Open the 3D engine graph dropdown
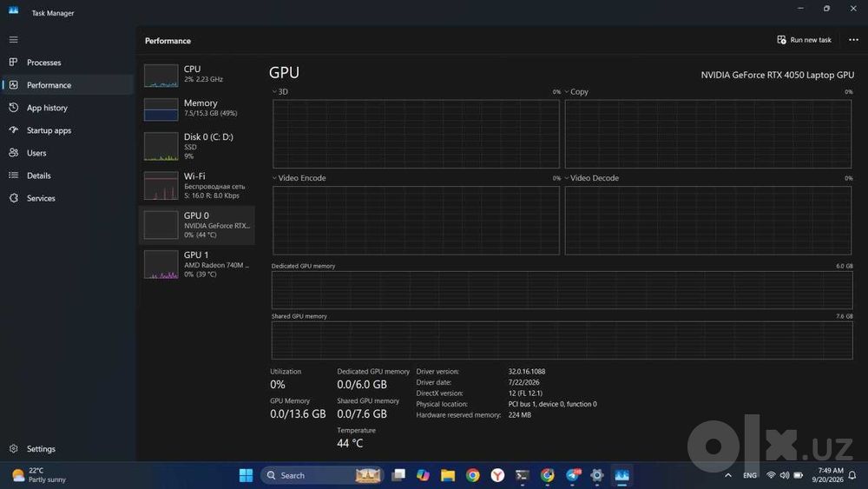 pyautogui.click(x=280, y=92)
